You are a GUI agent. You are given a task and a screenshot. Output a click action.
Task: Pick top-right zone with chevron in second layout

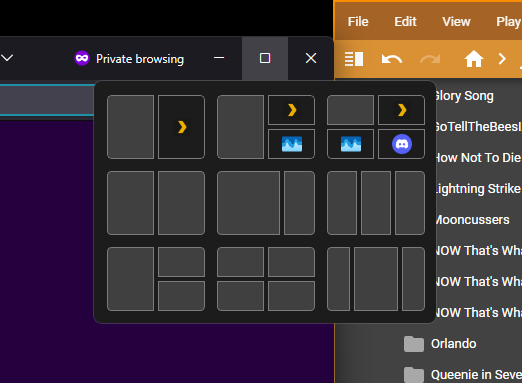pos(291,110)
